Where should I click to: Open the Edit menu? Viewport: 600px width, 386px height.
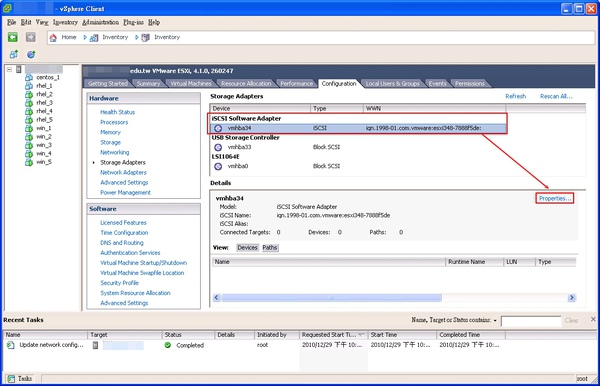(x=26, y=22)
